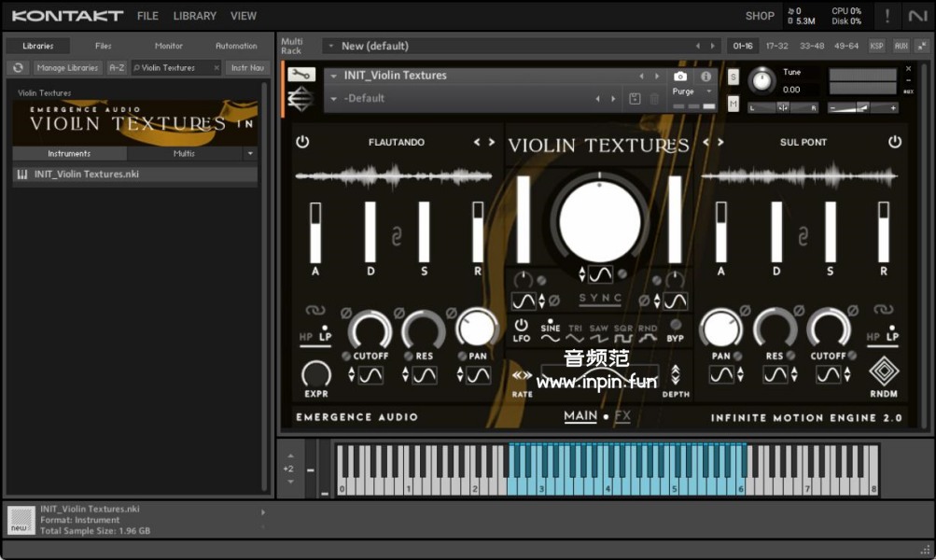Open the dropdown arrow beside Multis
Screen dimensions: 936x560
(x=250, y=153)
